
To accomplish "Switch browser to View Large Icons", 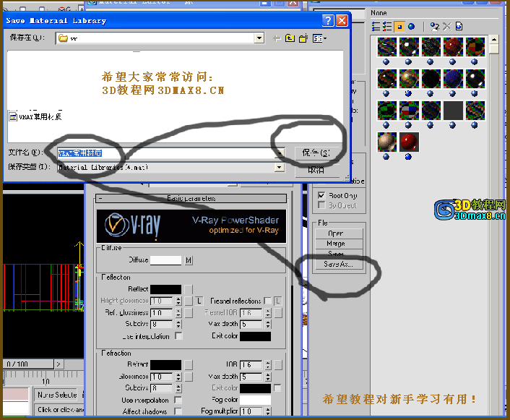I will point(412,27).
